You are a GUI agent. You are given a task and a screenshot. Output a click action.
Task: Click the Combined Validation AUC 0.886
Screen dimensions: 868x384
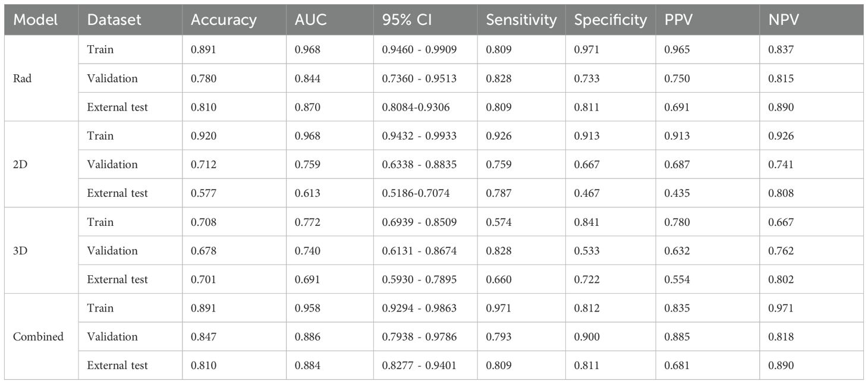point(307,337)
